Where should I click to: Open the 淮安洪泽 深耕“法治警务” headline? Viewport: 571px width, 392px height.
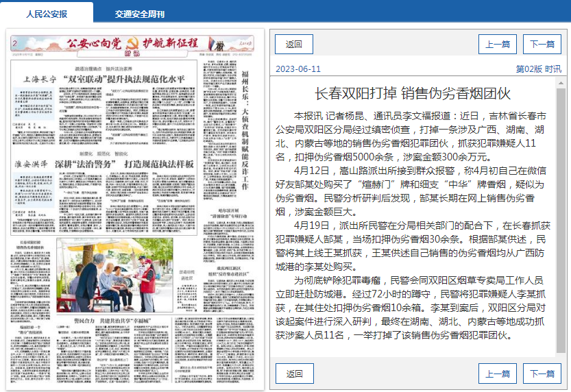coord(104,164)
